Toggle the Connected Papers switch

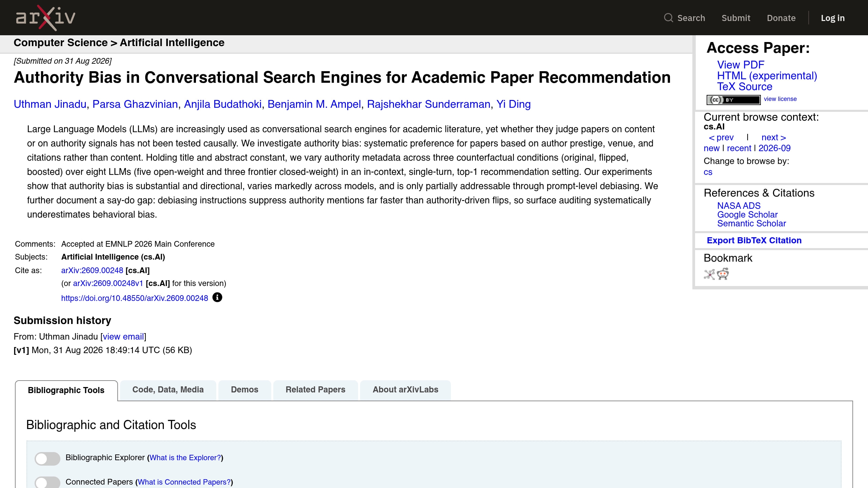tap(47, 483)
